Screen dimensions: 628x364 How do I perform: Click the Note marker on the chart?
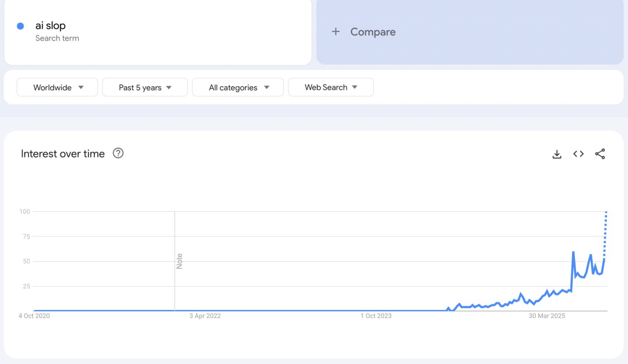click(179, 261)
